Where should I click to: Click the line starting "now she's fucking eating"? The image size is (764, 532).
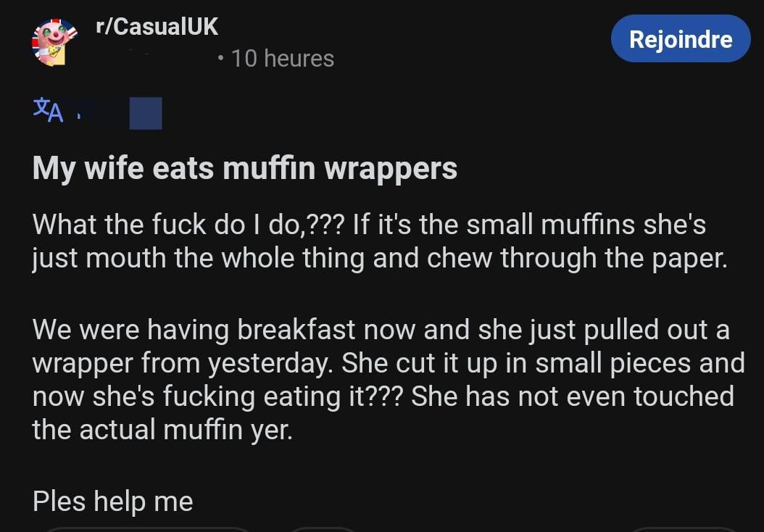[x=383, y=396]
